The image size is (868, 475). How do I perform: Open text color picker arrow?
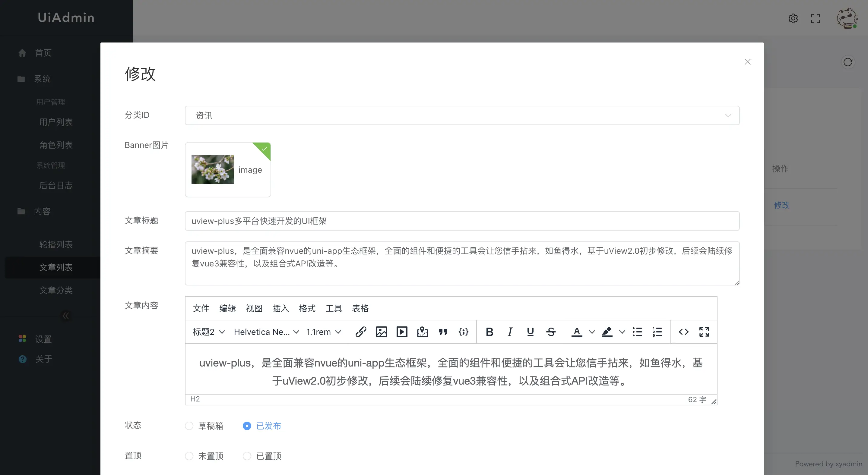tap(592, 332)
